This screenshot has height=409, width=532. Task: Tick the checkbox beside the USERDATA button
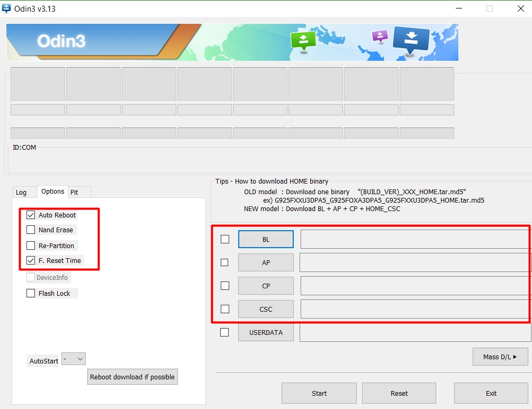tap(224, 332)
